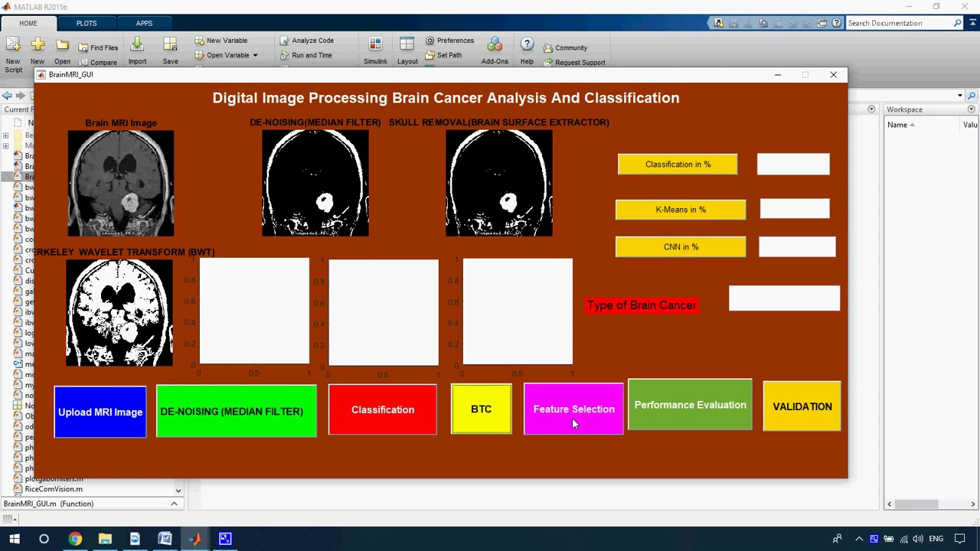
Task: Switch to the HOME tab
Action: point(28,23)
